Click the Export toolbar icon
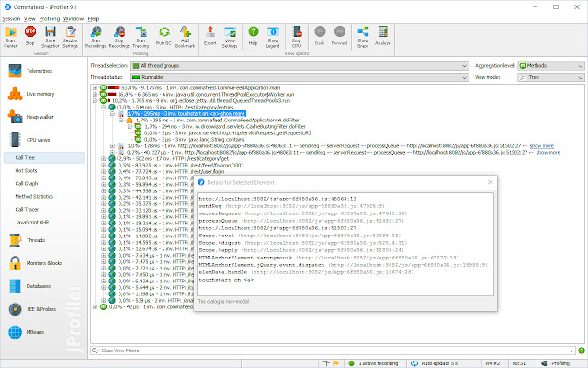 point(210,37)
